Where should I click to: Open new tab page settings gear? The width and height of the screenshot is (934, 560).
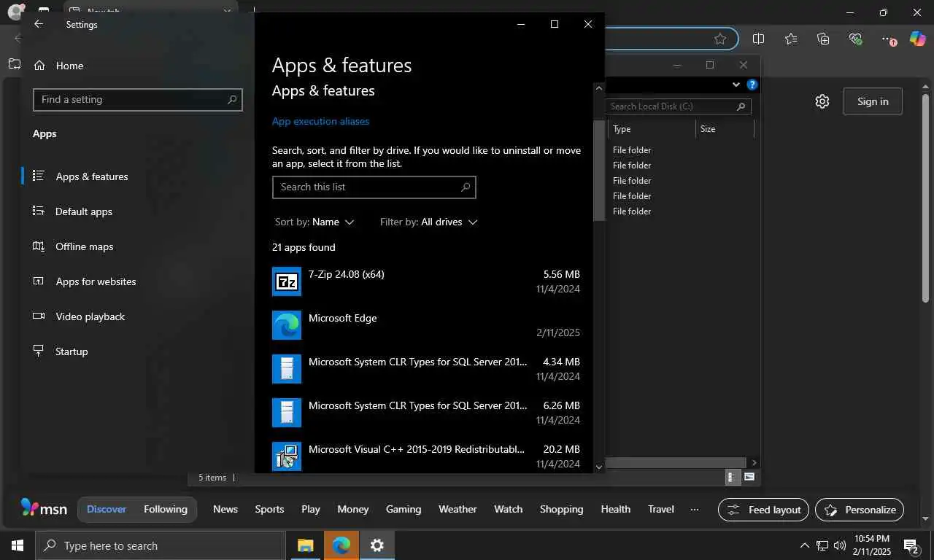(x=822, y=101)
